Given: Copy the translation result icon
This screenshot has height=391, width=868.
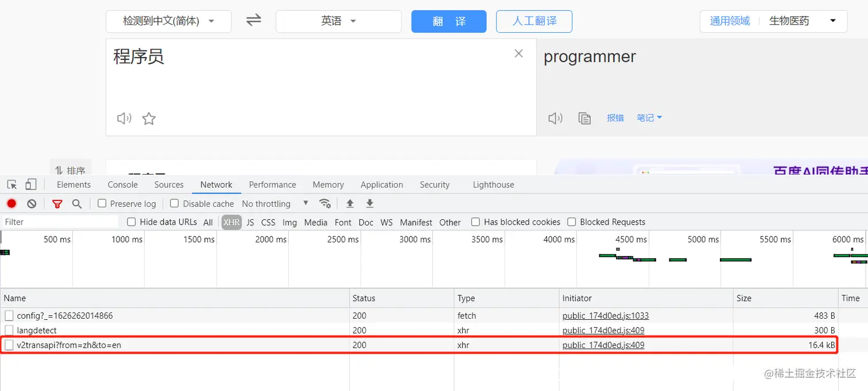Looking at the screenshot, I should (584, 118).
